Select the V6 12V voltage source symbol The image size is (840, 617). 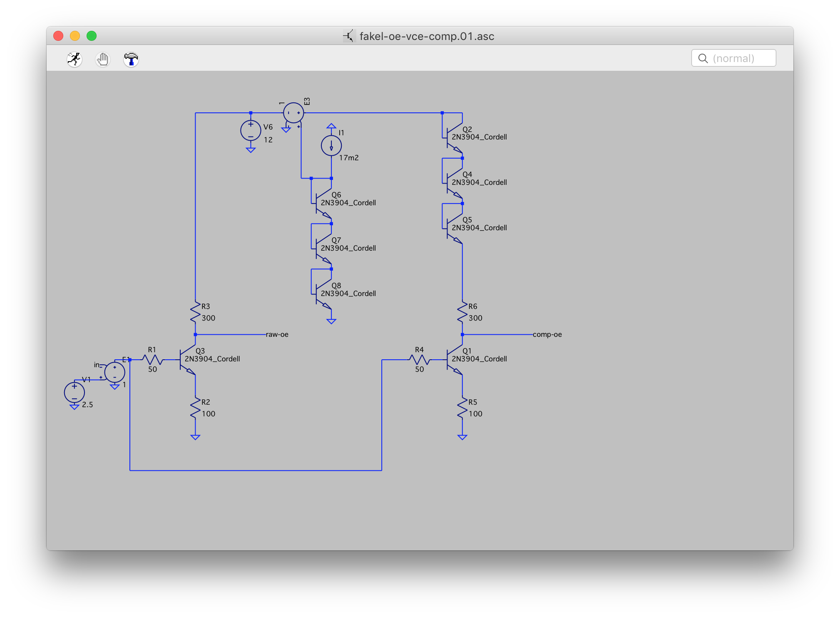coord(251,130)
